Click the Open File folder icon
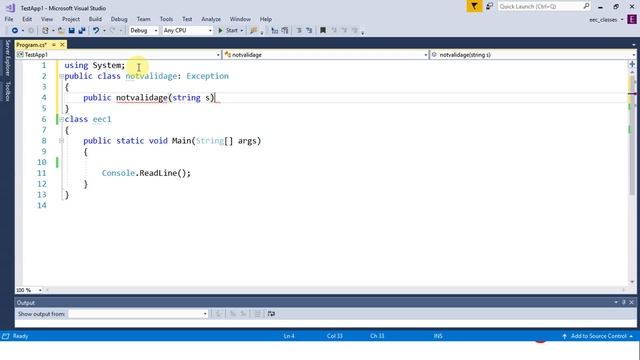Viewport: 640px width, 360px height. (61, 31)
